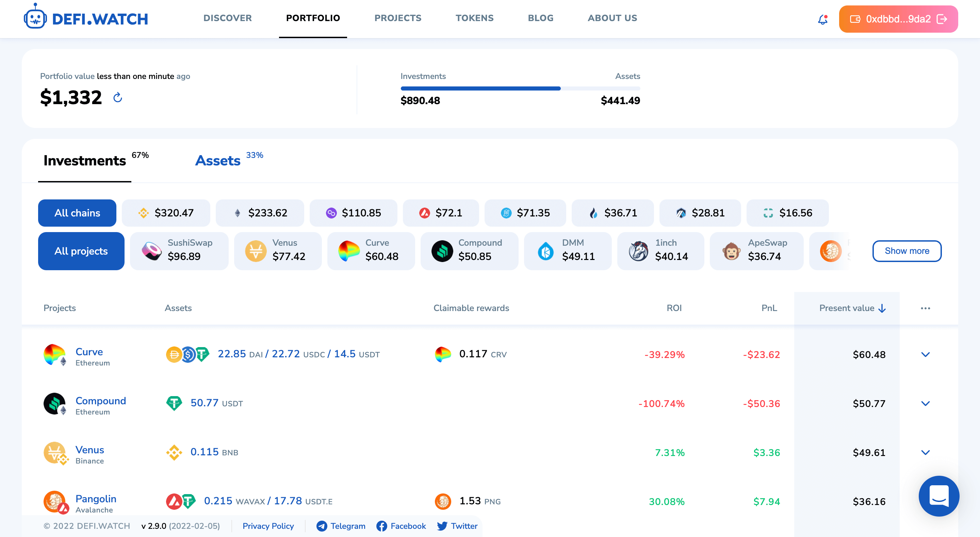This screenshot has width=980, height=537.
Task: Click the BNB icon in Venus row
Action: click(x=174, y=453)
